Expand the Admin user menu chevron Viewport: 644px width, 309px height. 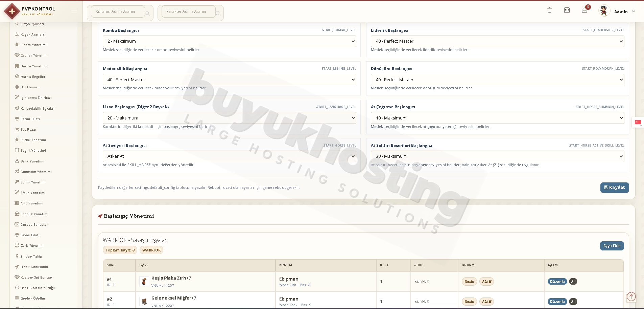[634, 12]
